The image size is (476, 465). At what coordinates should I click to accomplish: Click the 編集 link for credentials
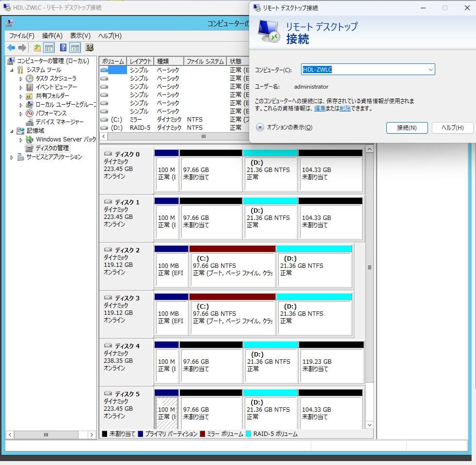[x=319, y=108]
